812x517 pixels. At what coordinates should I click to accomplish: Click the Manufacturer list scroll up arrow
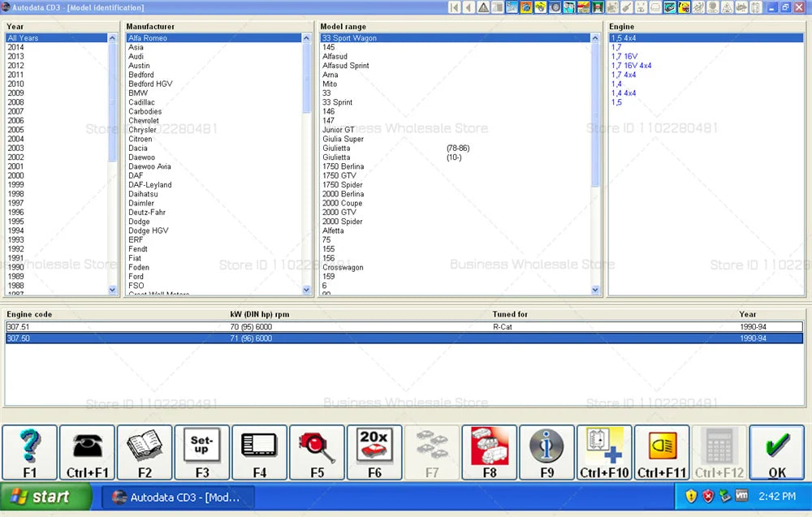click(x=307, y=38)
